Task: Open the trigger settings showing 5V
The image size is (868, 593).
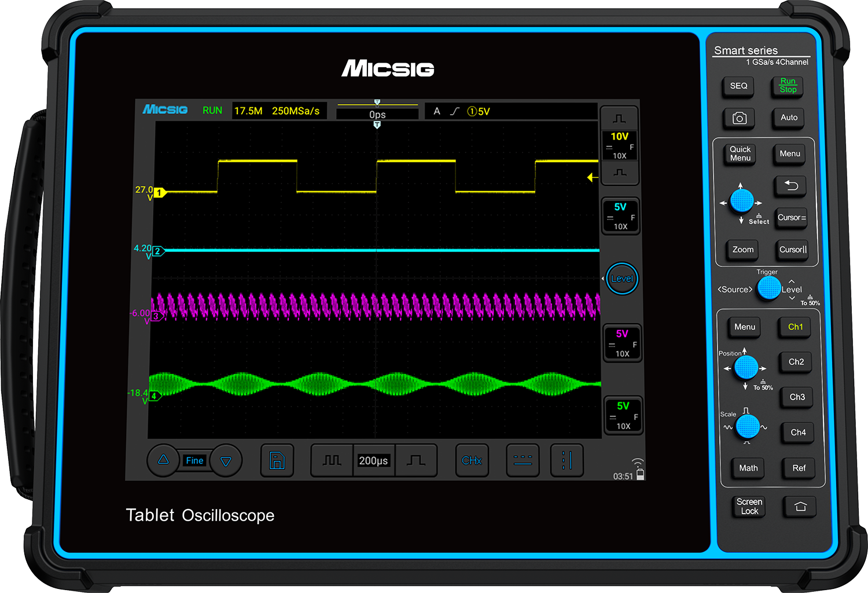Action: tap(511, 111)
